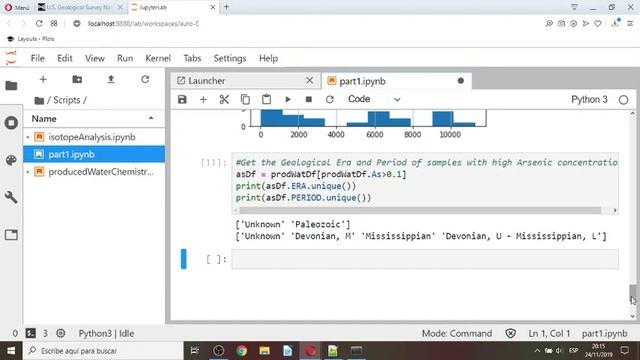
Task: Sort files by the Name column header
Action: [x=94, y=119]
